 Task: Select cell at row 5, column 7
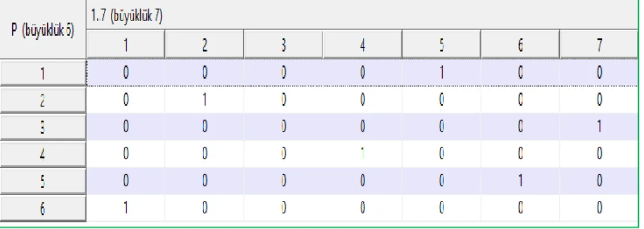pyautogui.click(x=599, y=181)
